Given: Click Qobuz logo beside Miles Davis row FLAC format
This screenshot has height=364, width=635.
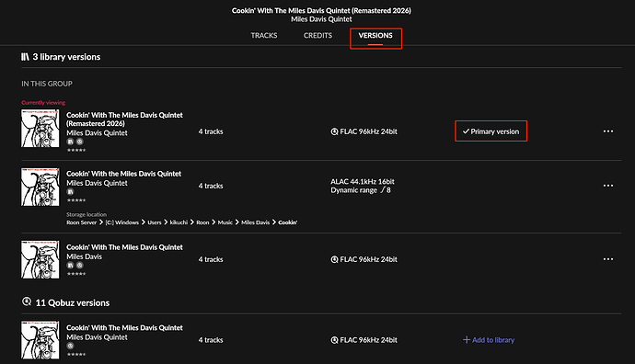Looking at the screenshot, I should 334,259.
